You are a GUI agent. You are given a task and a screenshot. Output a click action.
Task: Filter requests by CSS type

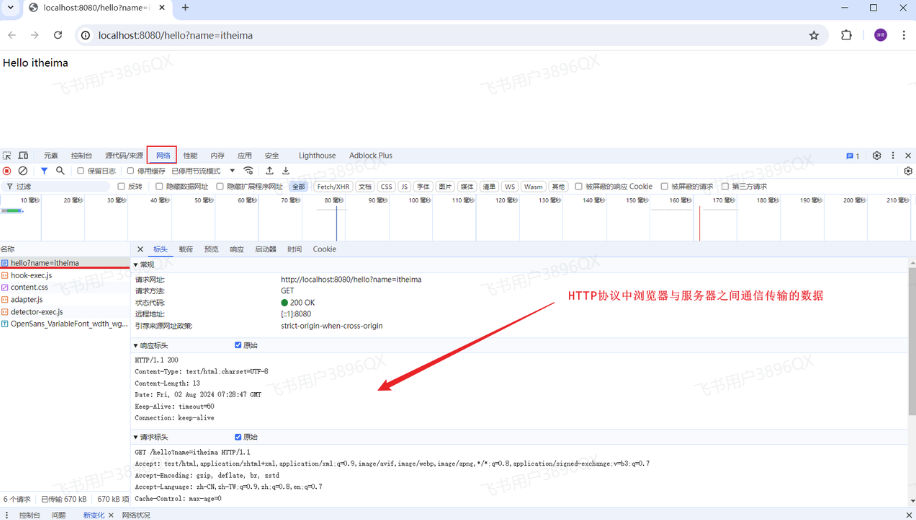point(386,186)
